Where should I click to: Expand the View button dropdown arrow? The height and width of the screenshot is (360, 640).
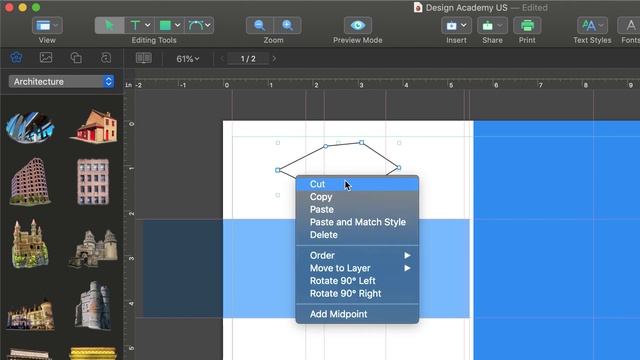coord(56,25)
